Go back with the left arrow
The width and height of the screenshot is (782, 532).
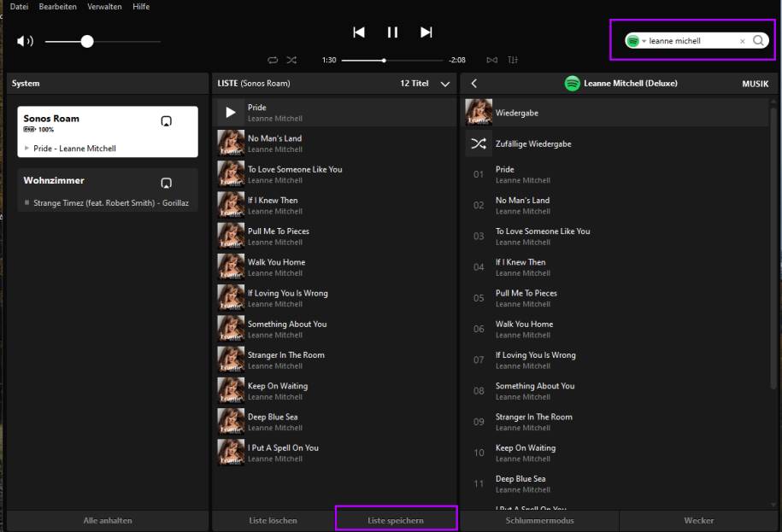(474, 83)
